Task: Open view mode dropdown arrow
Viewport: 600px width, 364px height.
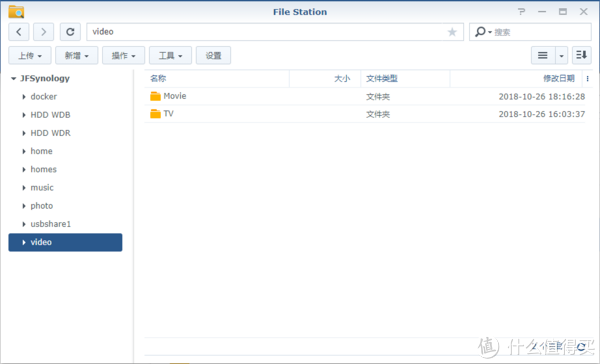Action: click(x=561, y=55)
